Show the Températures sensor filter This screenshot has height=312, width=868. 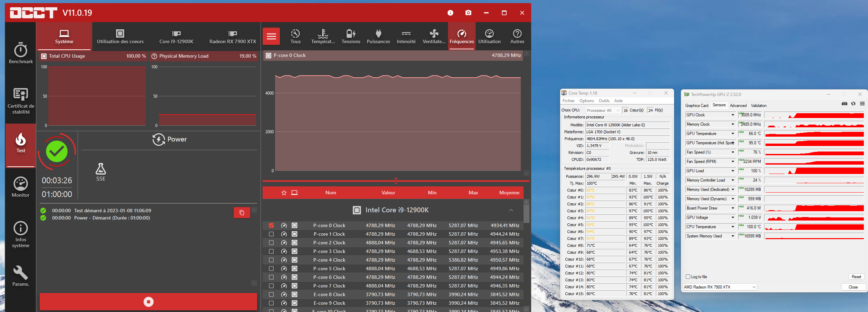(x=323, y=37)
